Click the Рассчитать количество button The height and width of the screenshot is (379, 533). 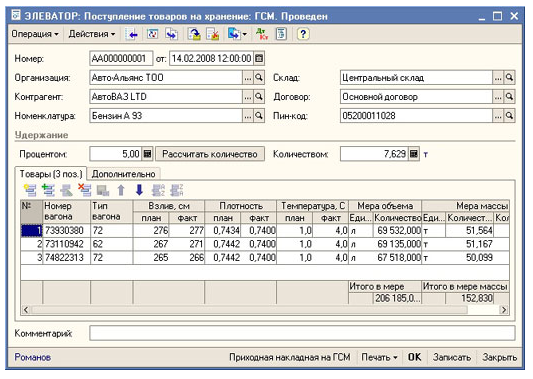[x=210, y=154]
